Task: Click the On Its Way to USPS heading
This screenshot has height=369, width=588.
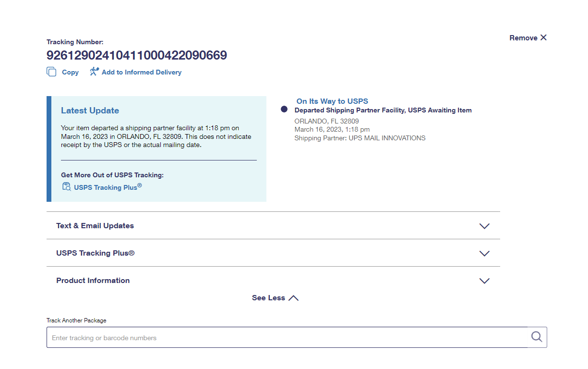Action: pos(332,101)
